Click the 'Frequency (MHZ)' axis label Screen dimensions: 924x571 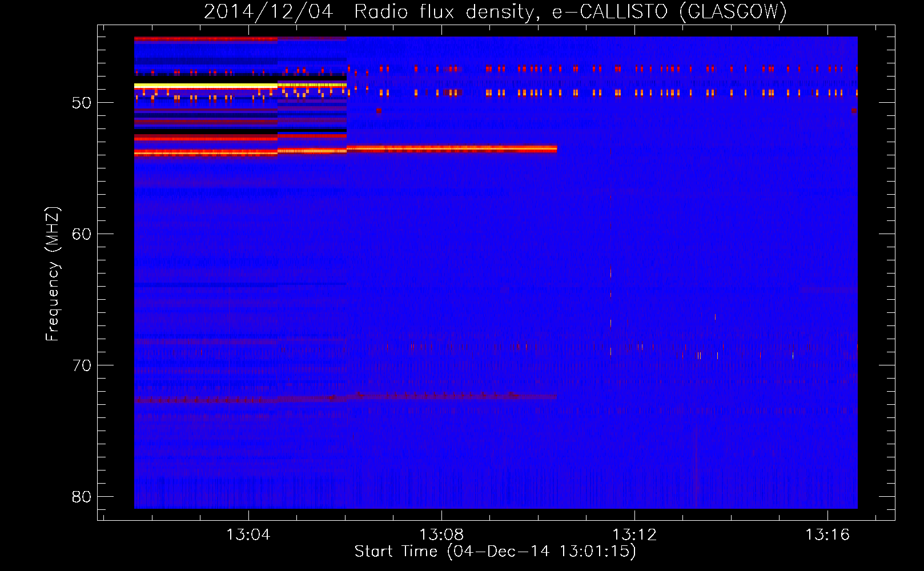pos(53,274)
